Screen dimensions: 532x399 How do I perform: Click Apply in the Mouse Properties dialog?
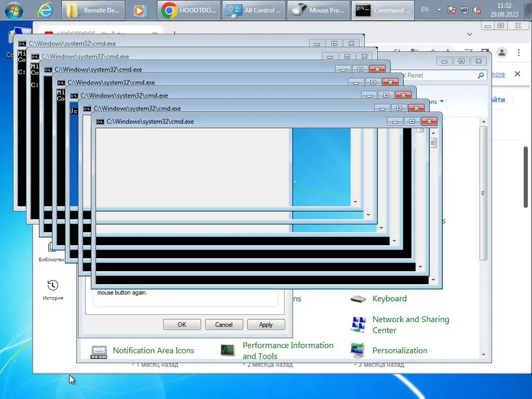266,324
